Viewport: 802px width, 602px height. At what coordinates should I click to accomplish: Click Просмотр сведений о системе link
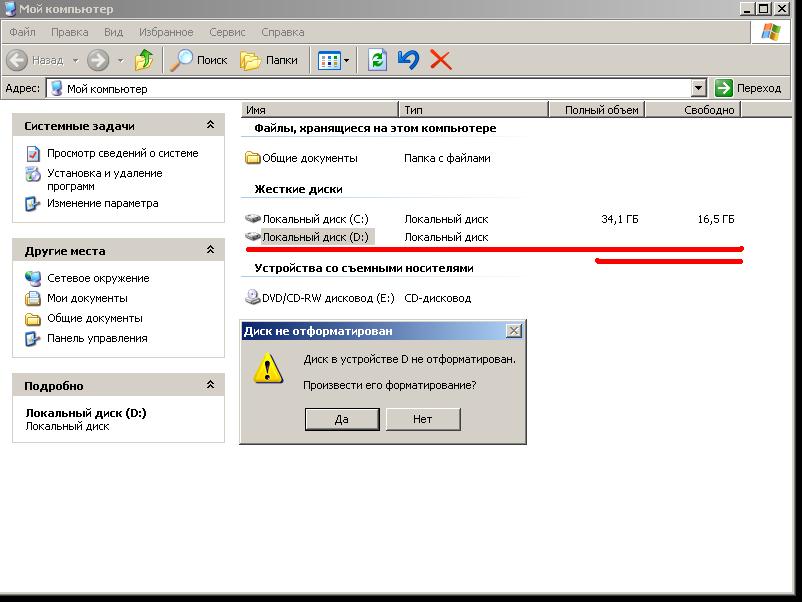tap(122, 153)
